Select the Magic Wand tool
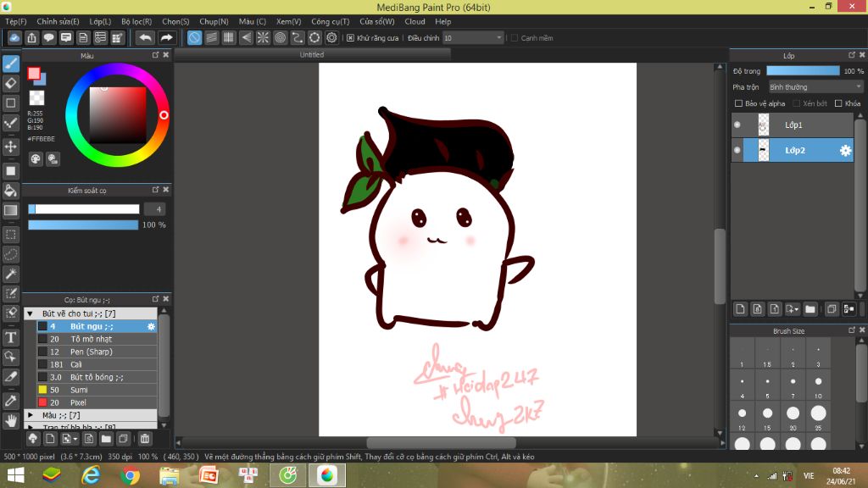The width and height of the screenshot is (868, 488). (x=10, y=274)
